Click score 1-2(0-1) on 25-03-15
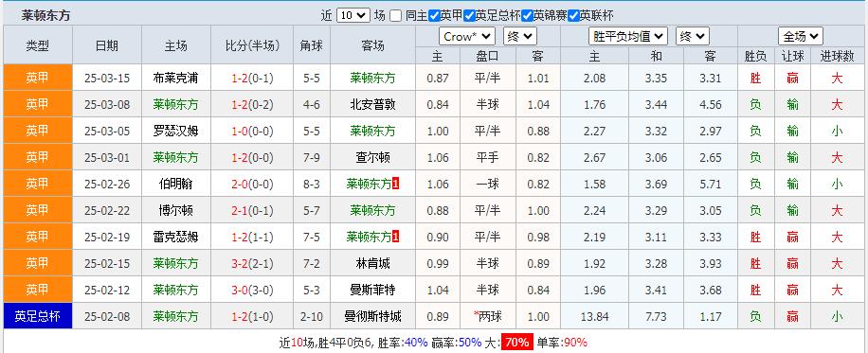This screenshot has height=353, width=868. [x=252, y=78]
